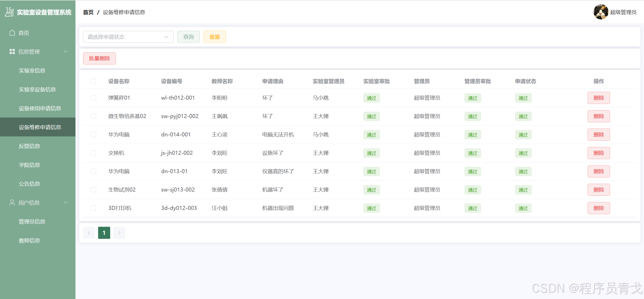Click the user icon beside 用户信息
Screen dimensions: 644x299
pyautogui.click(x=12, y=203)
